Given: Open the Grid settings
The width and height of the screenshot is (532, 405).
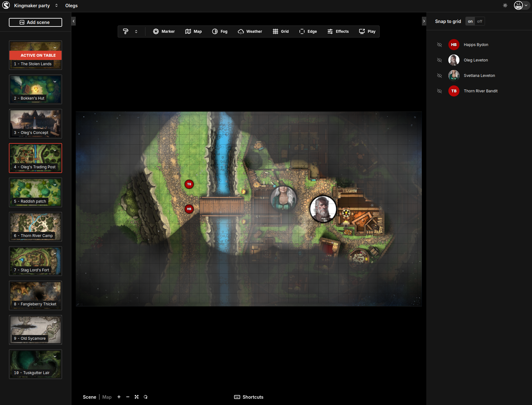Looking at the screenshot, I should click(x=281, y=32).
